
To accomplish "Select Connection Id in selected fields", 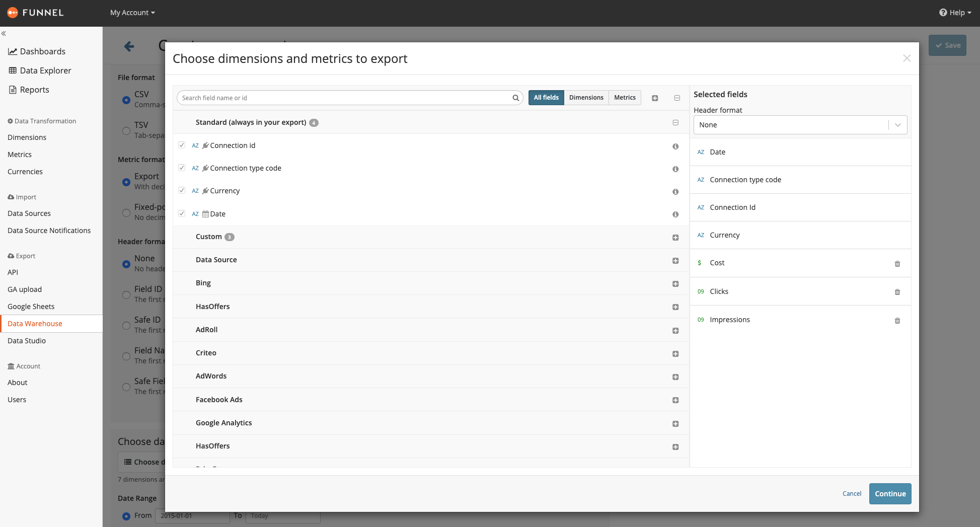I will point(800,207).
